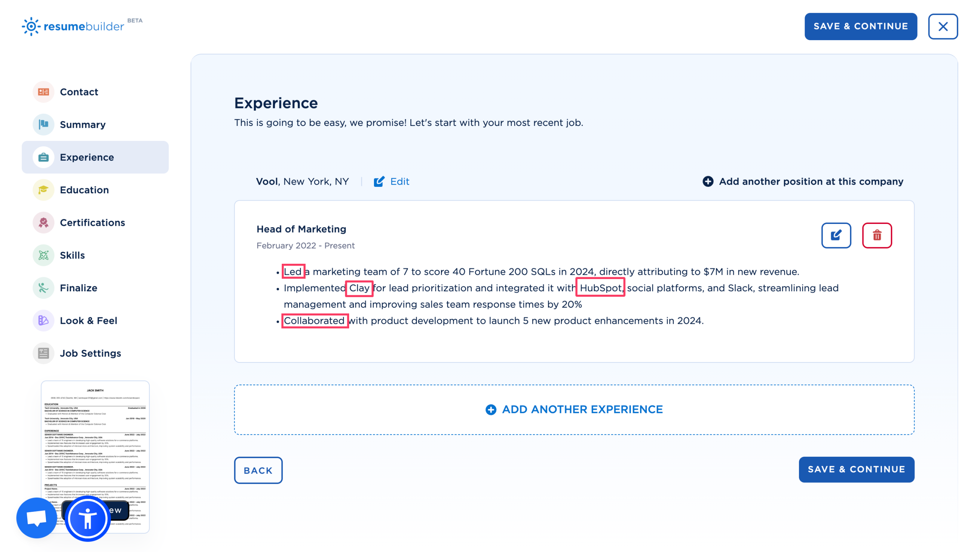Screen dimensions: 980x552
Task: Click Add Another Experience
Action: click(x=573, y=409)
